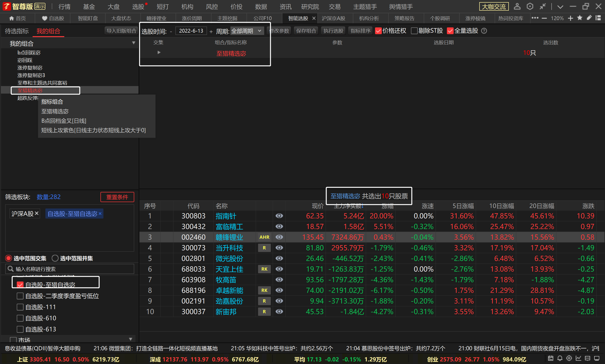Viewport: 605px width, 364px height.
Task: Open the 周期 全部周期 dropdown
Action: (247, 31)
